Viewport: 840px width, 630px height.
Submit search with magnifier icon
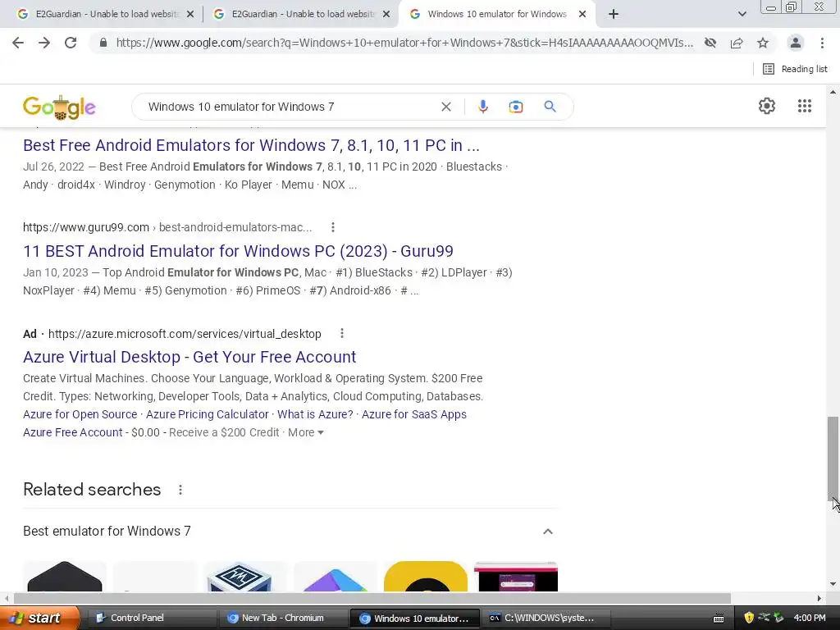tap(550, 107)
